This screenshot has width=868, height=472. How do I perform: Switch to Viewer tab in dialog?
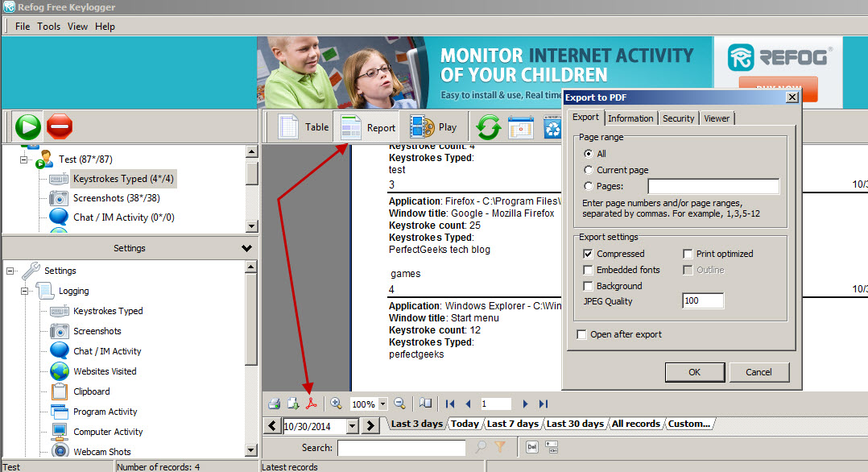(717, 118)
